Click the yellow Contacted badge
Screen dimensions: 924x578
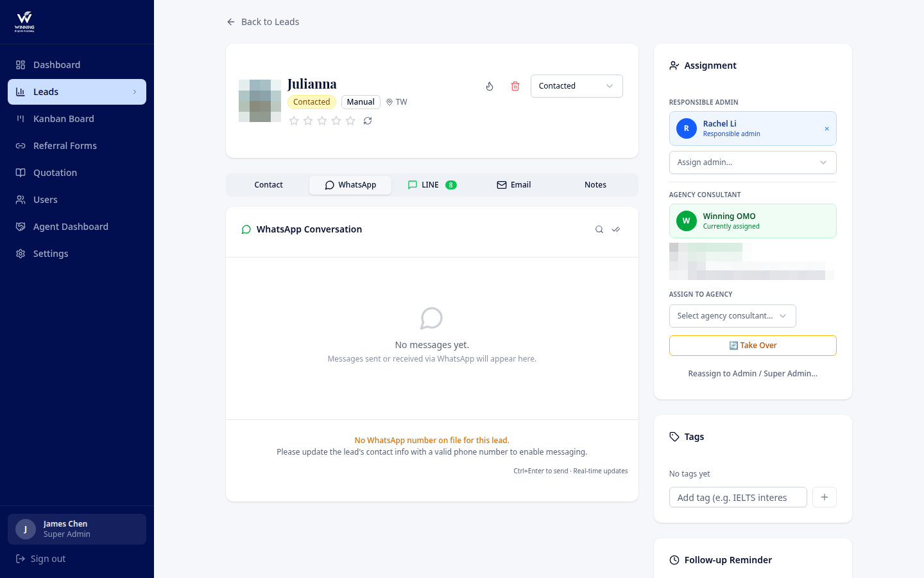pyautogui.click(x=312, y=102)
